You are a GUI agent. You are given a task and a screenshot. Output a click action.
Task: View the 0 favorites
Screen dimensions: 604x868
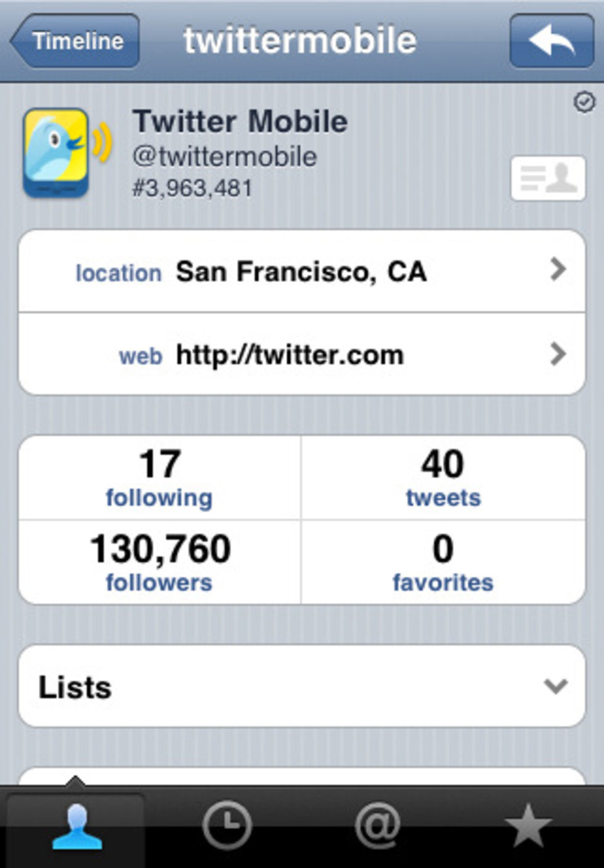click(x=443, y=562)
